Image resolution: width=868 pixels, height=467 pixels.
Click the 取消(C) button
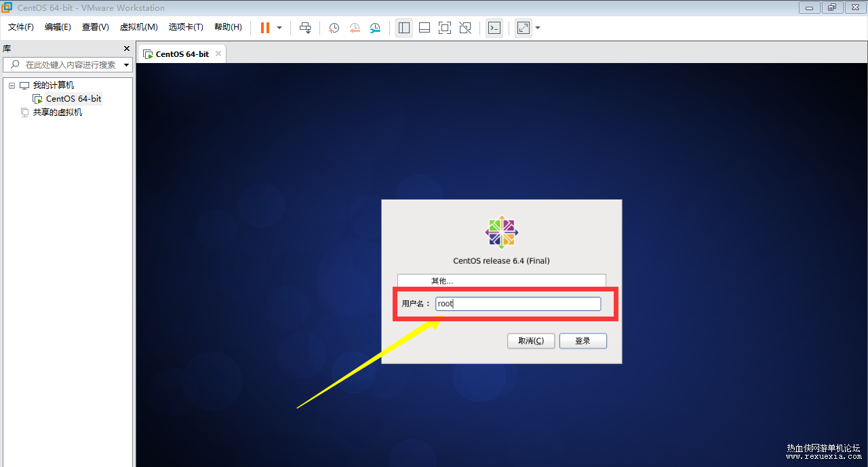tap(531, 341)
